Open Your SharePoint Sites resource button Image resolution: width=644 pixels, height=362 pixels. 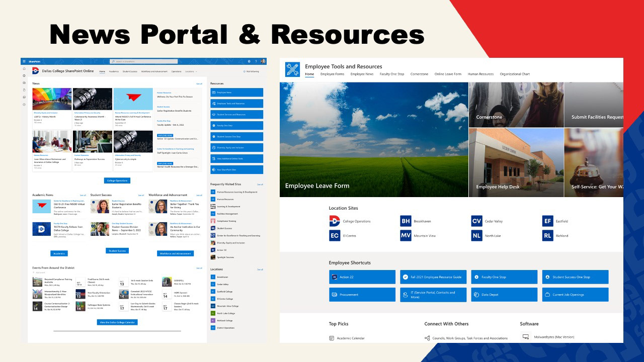coord(236,169)
